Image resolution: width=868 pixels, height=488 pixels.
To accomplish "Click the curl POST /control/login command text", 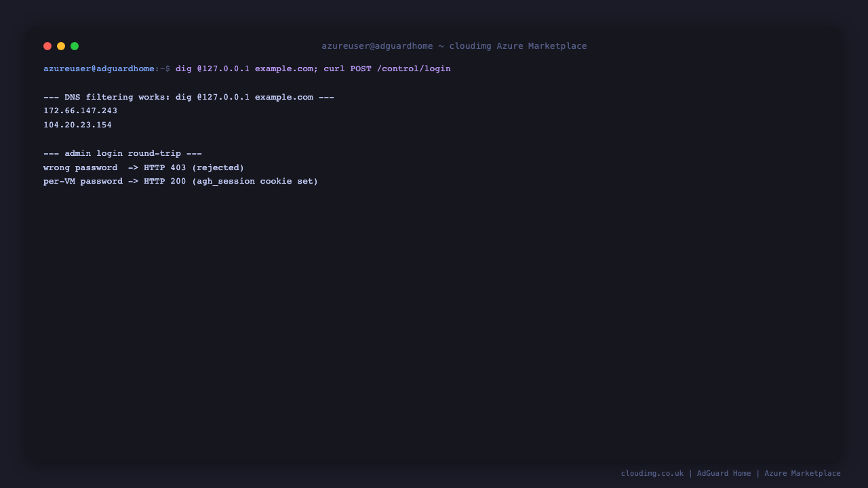I will point(387,69).
